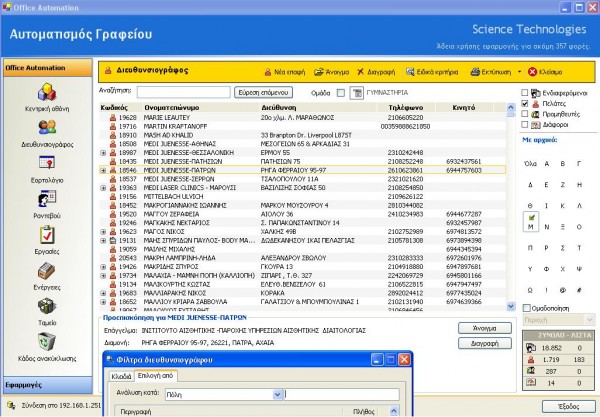Expand row 19683 ΜΑΛΛΙΑΡΑΚΗΣ ΝΙΚΟΣ
The width and height of the screenshot is (600, 417).
[x=103, y=293]
